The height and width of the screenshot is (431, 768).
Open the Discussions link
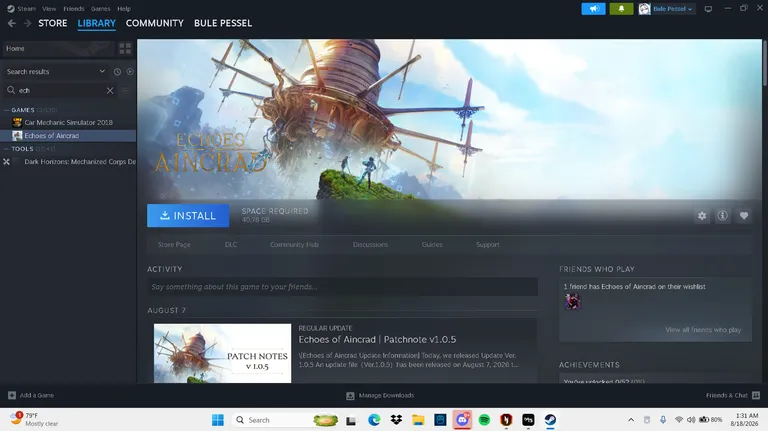(x=370, y=244)
